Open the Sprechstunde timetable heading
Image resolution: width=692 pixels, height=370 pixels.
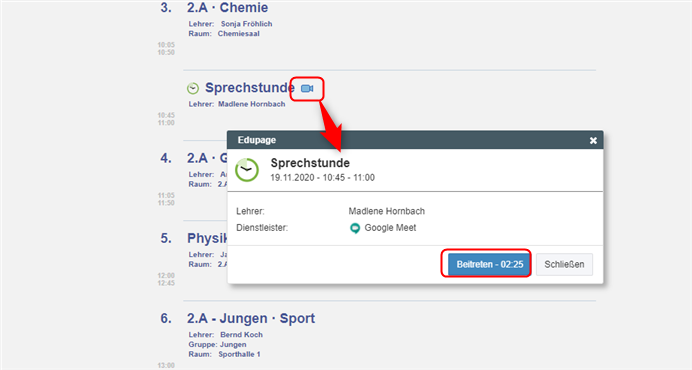[x=250, y=88]
